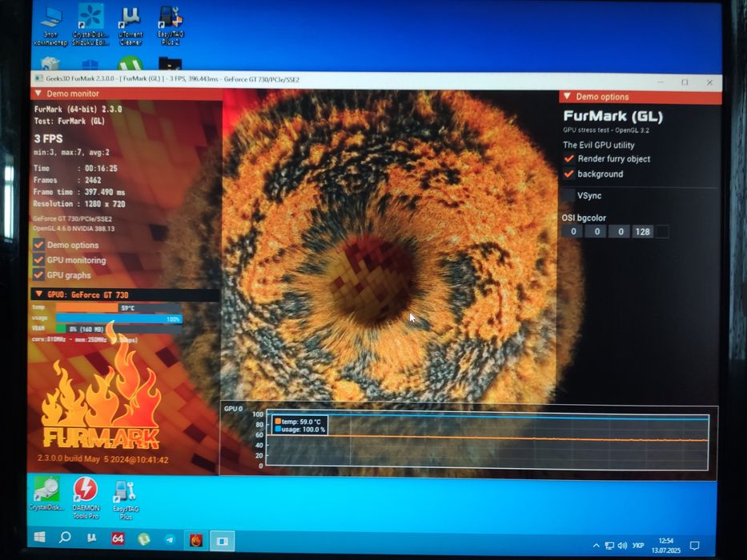Open taskbar search magnifier

click(x=65, y=538)
